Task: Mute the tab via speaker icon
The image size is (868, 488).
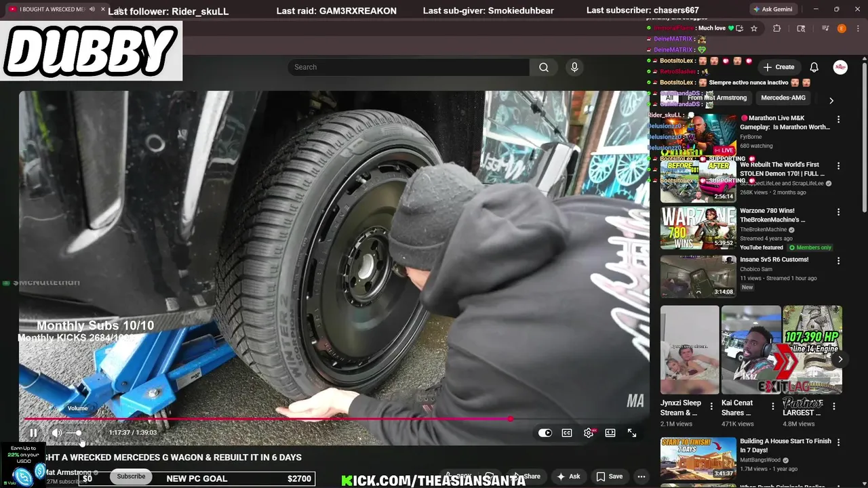Action: tap(92, 9)
